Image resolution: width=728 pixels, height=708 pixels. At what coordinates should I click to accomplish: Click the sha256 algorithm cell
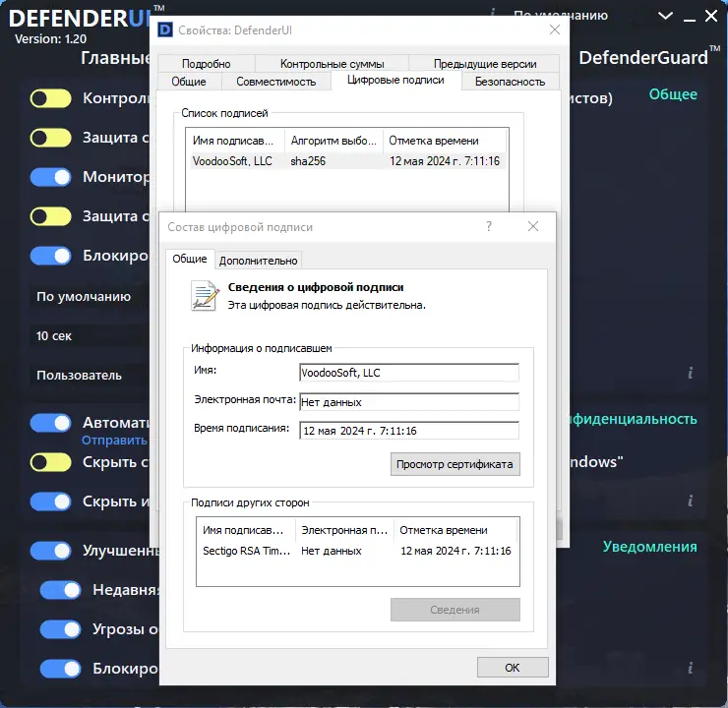tap(308, 161)
